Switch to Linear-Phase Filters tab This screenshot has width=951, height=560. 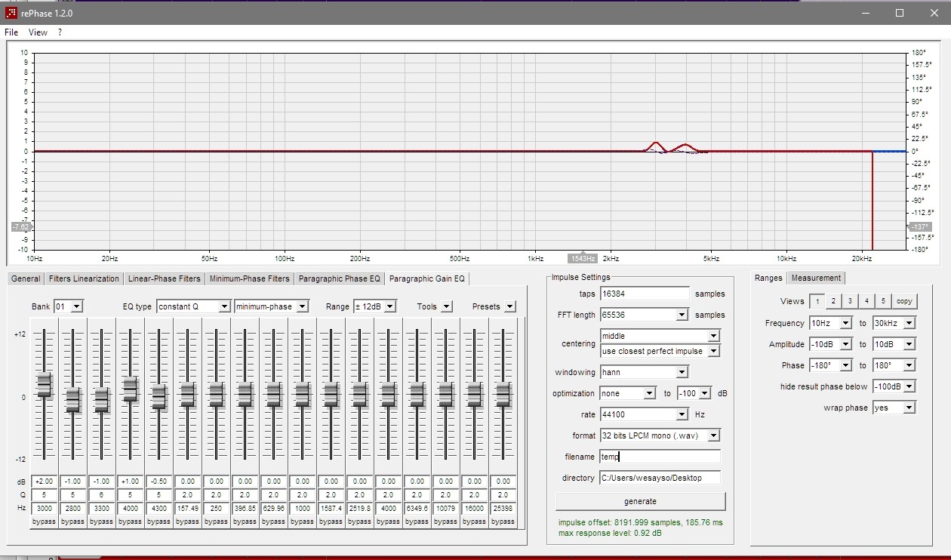pyautogui.click(x=165, y=278)
